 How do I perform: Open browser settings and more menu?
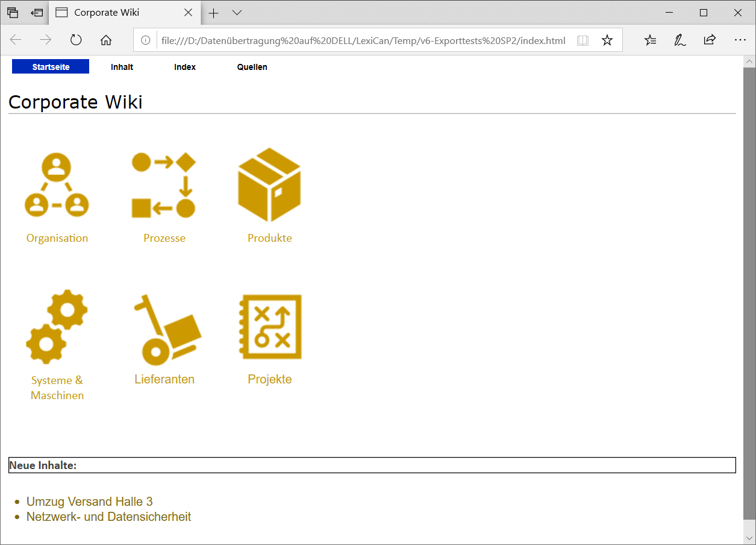click(740, 40)
